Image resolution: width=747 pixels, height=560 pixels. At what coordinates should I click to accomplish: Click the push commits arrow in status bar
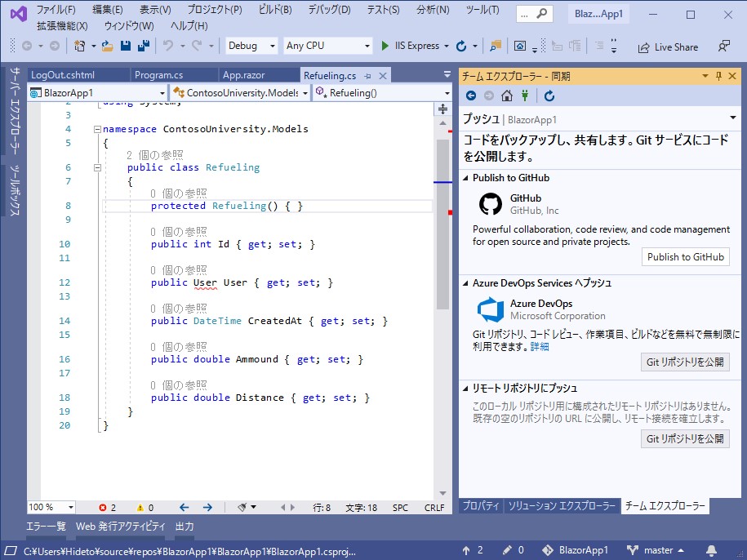click(465, 549)
